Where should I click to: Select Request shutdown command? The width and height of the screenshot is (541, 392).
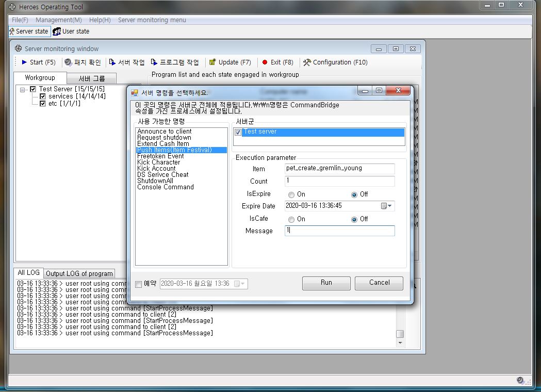click(164, 138)
